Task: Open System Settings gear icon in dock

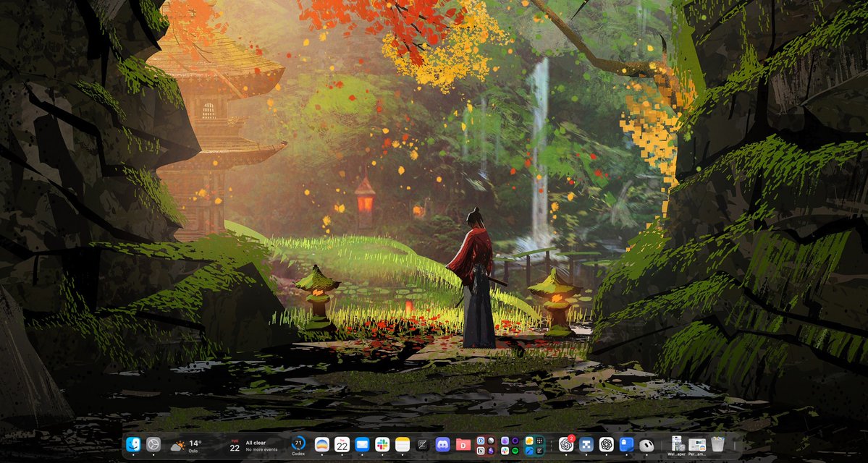Action: coord(153,444)
